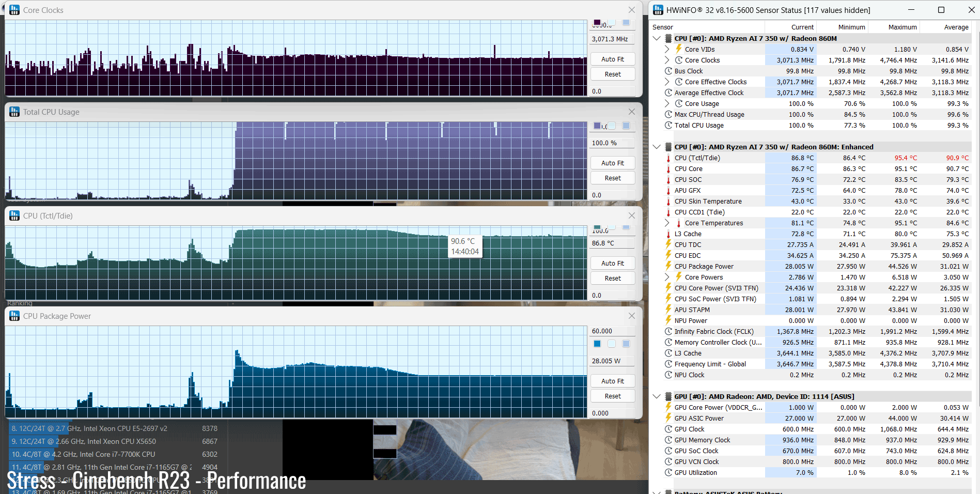Click the 0.000 minimum field in CPU Package Power graph
The width and height of the screenshot is (980, 494).
click(x=613, y=413)
